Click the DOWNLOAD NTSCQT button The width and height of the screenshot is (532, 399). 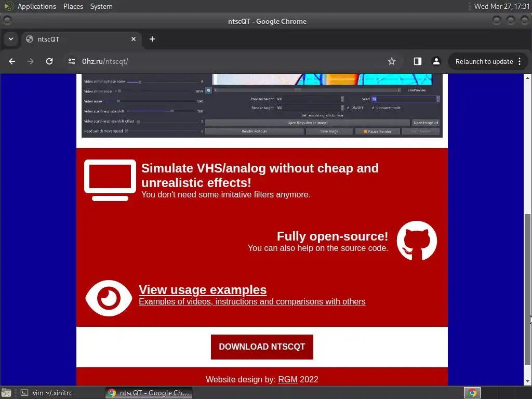(x=262, y=347)
